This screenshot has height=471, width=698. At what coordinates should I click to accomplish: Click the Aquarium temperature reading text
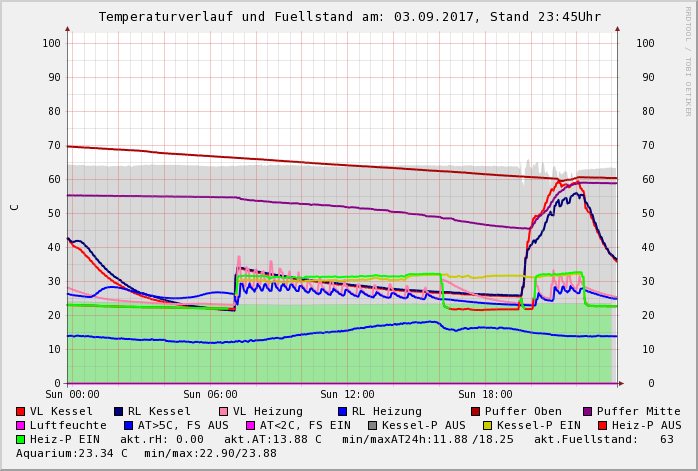(x=72, y=453)
